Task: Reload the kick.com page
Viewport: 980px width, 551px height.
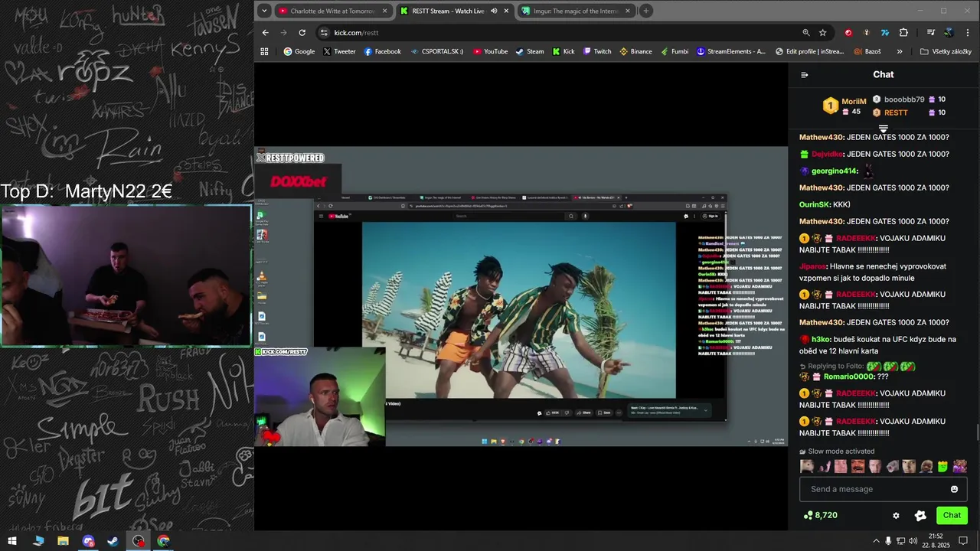Action: click(x=302, y=33)
